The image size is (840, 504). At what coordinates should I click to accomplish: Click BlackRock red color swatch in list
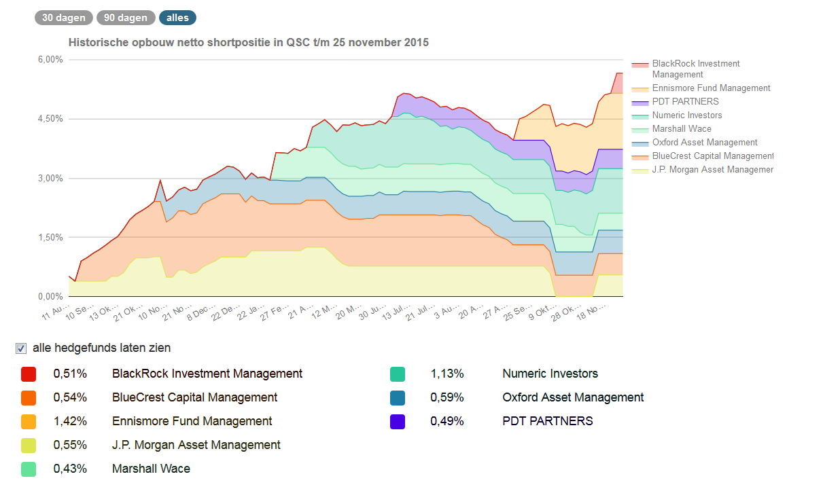pyautogui.click(x=28, y=374)
